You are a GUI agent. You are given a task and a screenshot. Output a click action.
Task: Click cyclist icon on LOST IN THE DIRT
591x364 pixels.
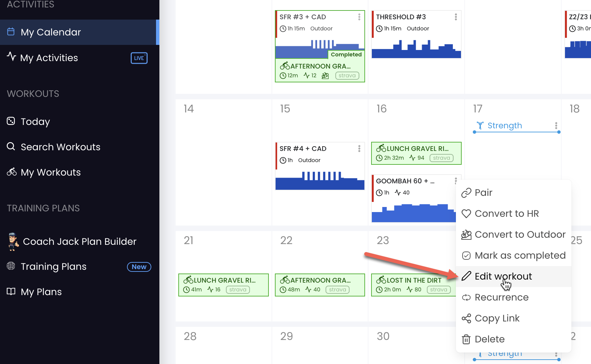click(381, 280)
